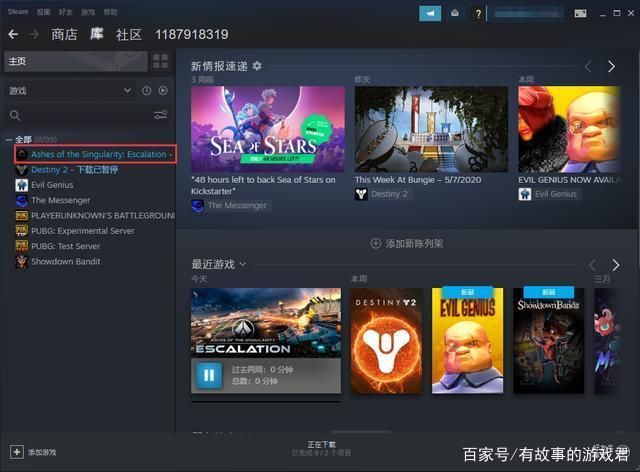Open Destiny 2 recent game cover
640x472 pixels.
(x=387, y=341)
